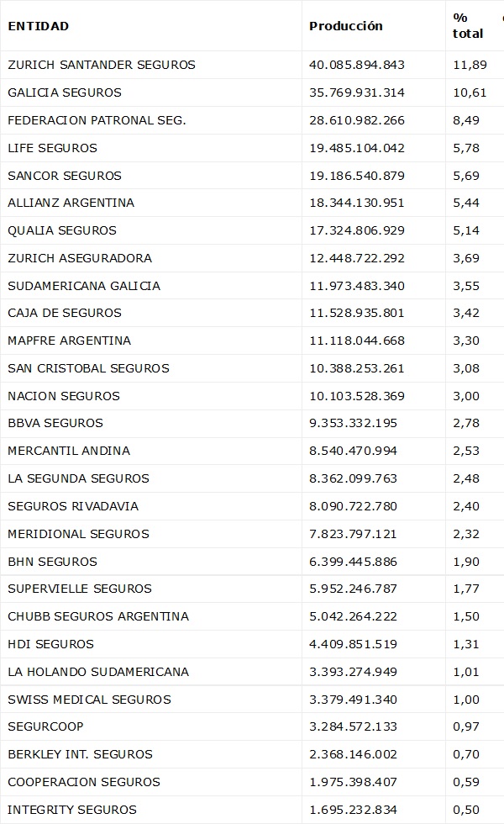This screenshot has height=824, width=504.
Task: Click the ENTIDAD column header
Action: (x=39, y=26)
